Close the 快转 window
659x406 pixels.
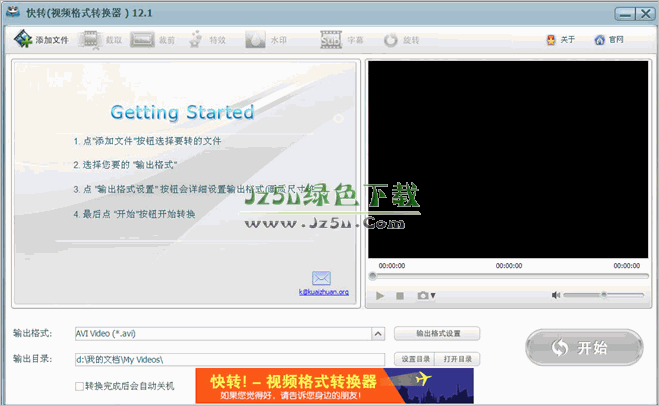(x=645, y=14)
